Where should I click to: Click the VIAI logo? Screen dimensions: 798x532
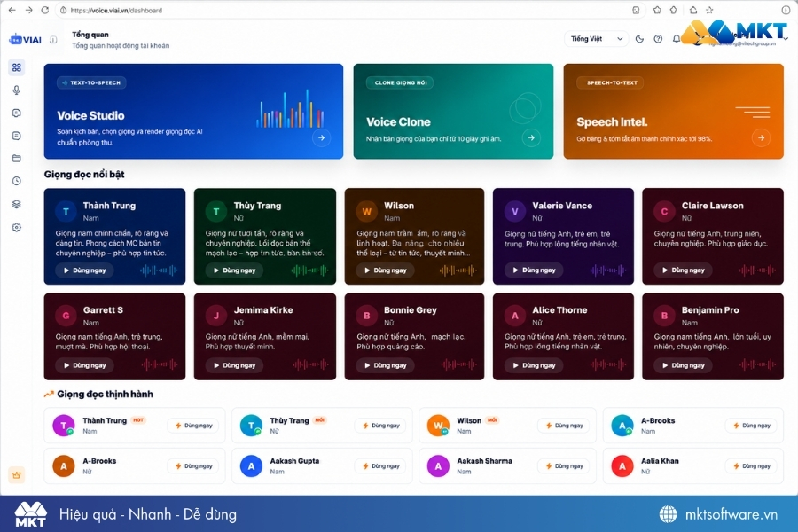coord(26,40)
